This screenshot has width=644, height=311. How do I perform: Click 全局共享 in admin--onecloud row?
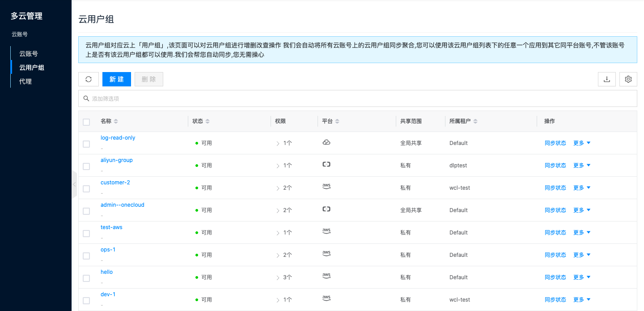coord(411,210)
